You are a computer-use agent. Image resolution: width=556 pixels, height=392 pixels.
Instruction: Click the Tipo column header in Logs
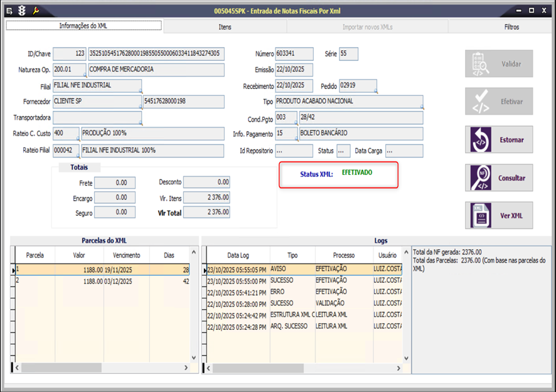(292, 255)
